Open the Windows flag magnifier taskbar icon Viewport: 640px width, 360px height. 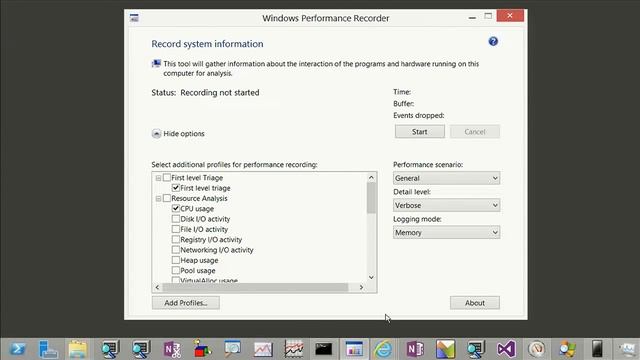coord(567,349)
